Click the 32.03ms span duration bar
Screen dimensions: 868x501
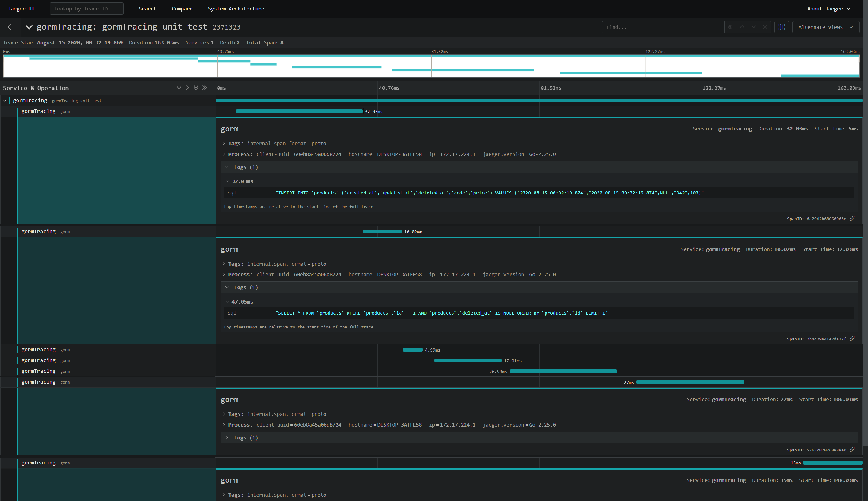[x=298, y=111]
